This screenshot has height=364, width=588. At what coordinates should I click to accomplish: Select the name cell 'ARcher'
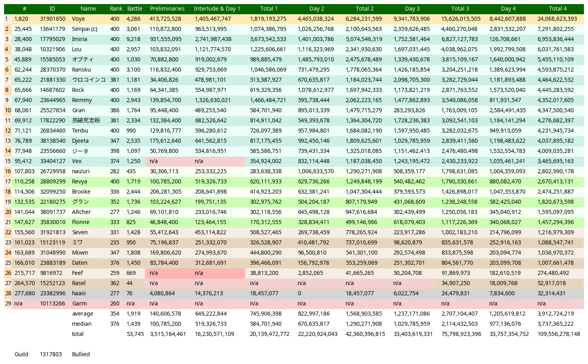pyautogui.click(x=81, y=212)
